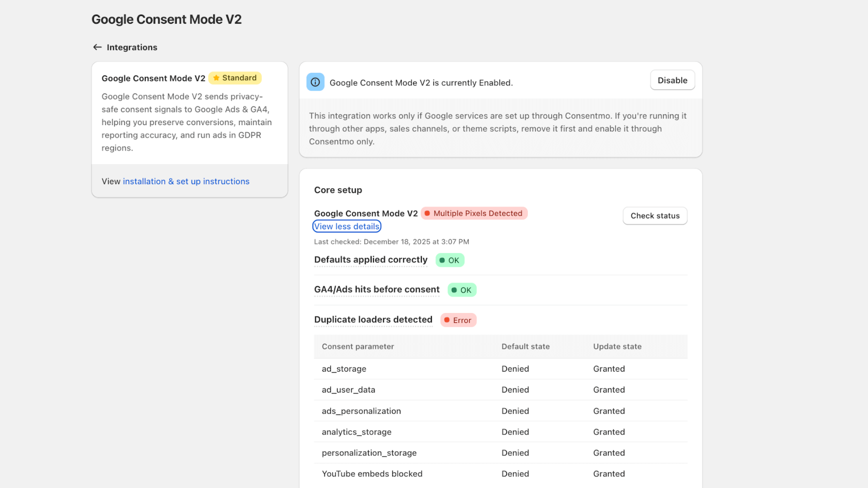868x488 pixels.
Task: Click the red Error dot near Duplicate loaders detected
Action: (448, 320)
